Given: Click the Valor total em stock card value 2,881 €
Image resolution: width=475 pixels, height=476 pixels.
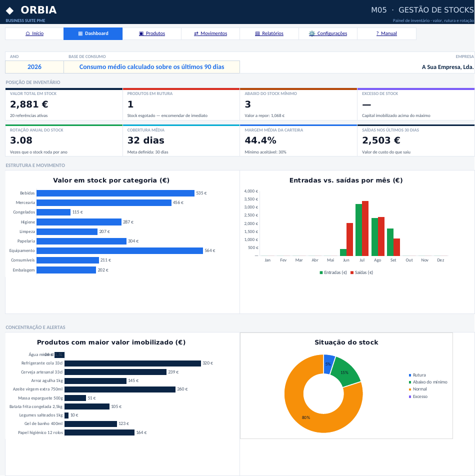Looking at the screenshot, I should pos(29,104).
